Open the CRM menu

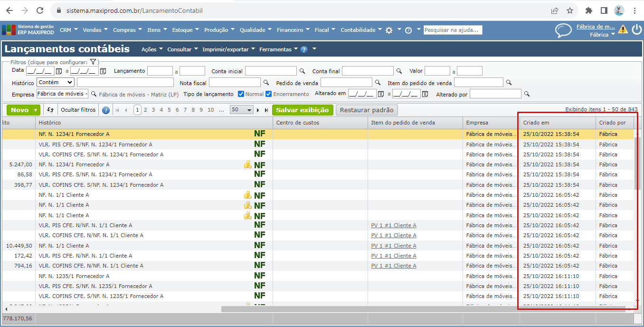68,30
